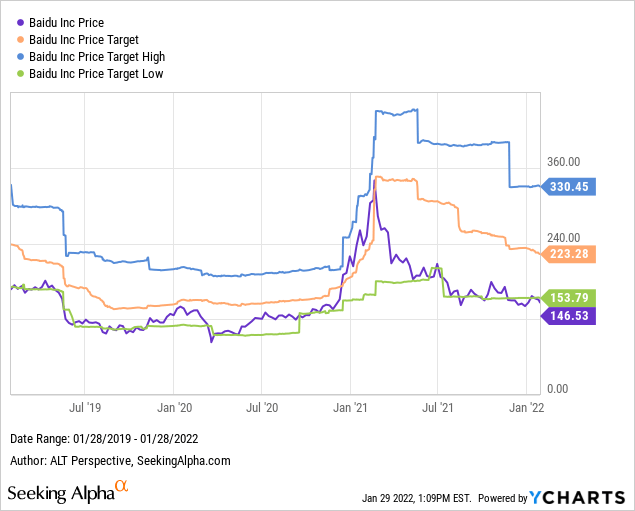The image size is (635, 511).
Task: Select Baidu Inc Price Target Low label
Action: (96, 73)
